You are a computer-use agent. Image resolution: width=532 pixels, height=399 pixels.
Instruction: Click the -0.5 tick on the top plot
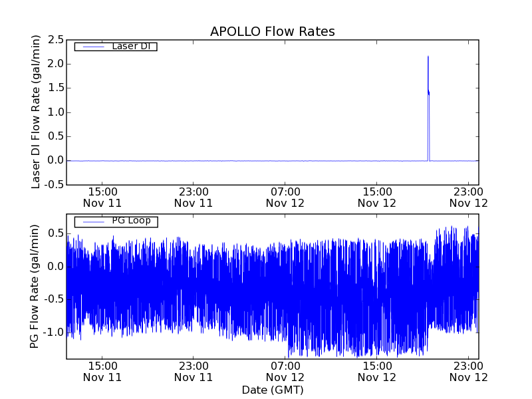tap(53, 185)
